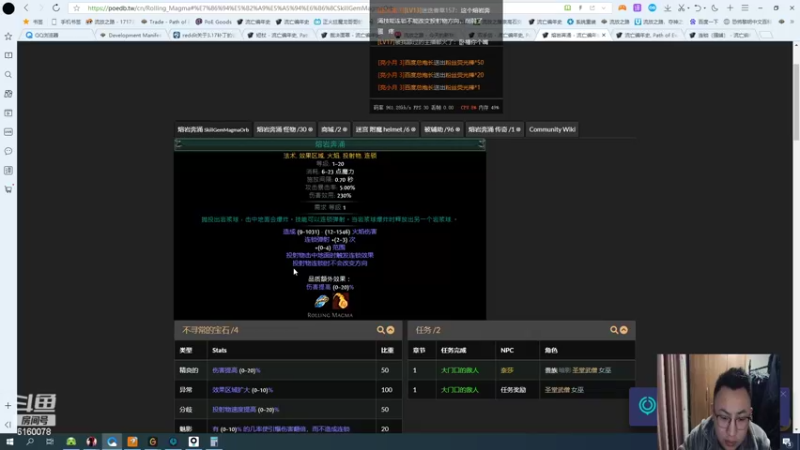800x450 pixels.
Task: Expand more bookmarks chevron at bar end
Action: 794,22
